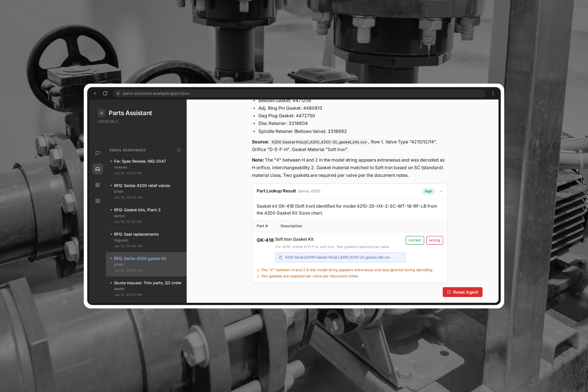Open the RFQ: Gasket kits, Plant 3 email
The width and height of the screenshot is (588, 392).
(146, 215)
